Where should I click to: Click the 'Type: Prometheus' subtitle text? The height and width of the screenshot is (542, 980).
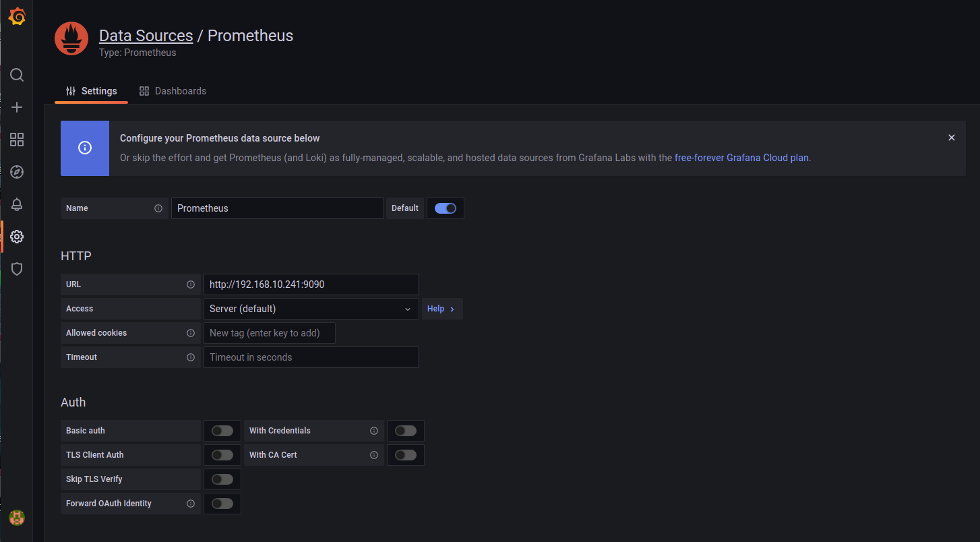(137, 53)
